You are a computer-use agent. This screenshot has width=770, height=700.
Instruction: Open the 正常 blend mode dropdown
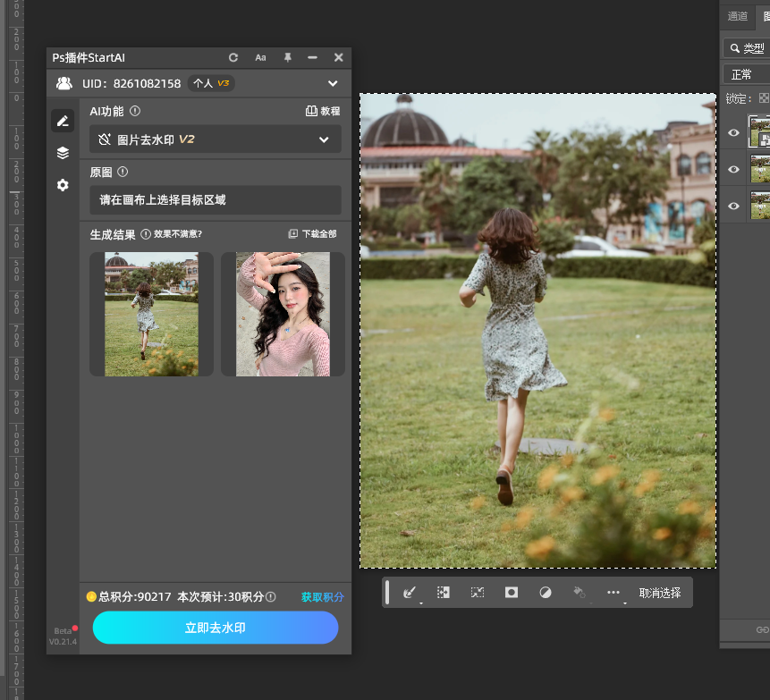[x=746, y=74]
